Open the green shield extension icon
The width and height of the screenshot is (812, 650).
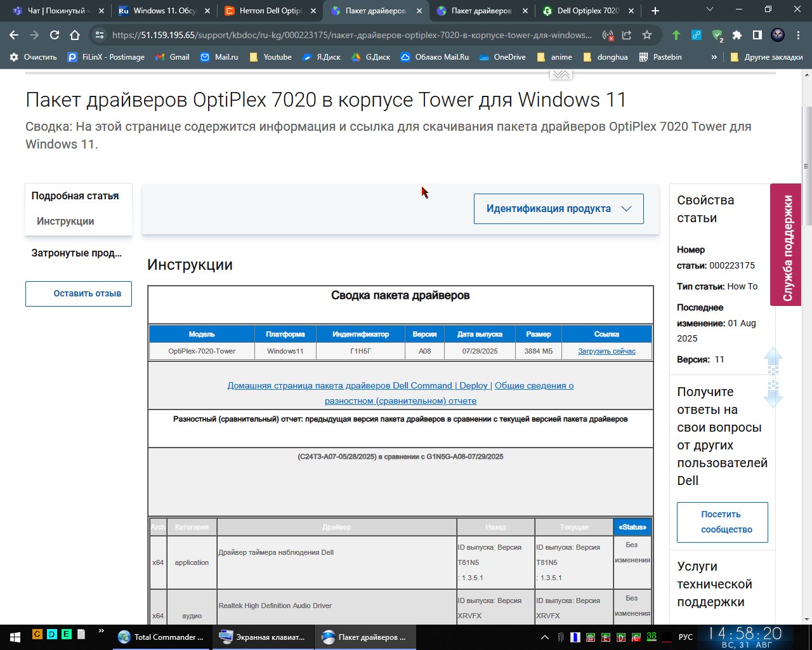point(717,36)
